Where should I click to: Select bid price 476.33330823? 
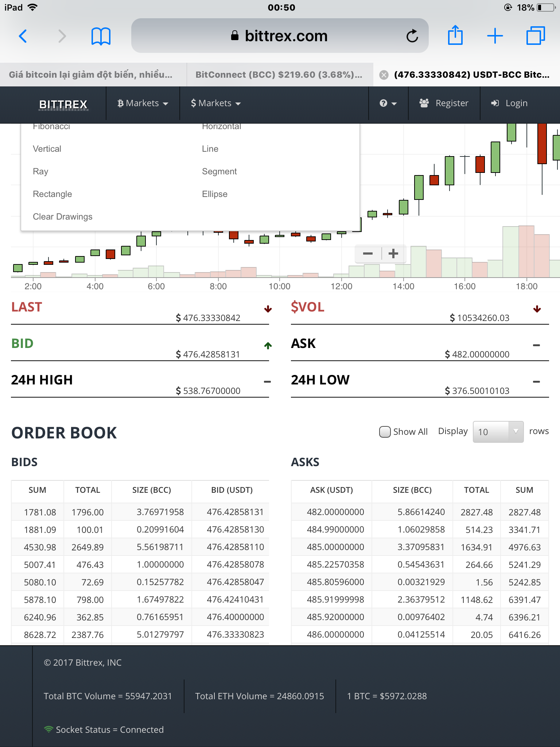235,635
